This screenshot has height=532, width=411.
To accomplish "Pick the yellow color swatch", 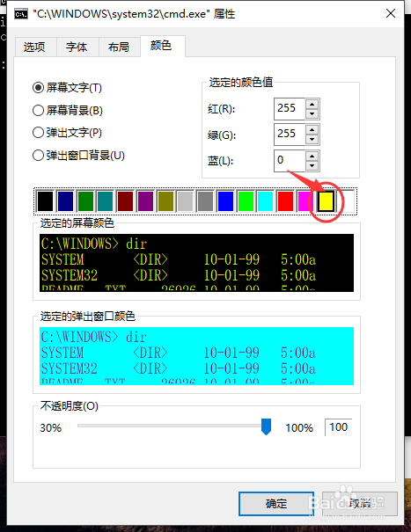I will [326, 201].
